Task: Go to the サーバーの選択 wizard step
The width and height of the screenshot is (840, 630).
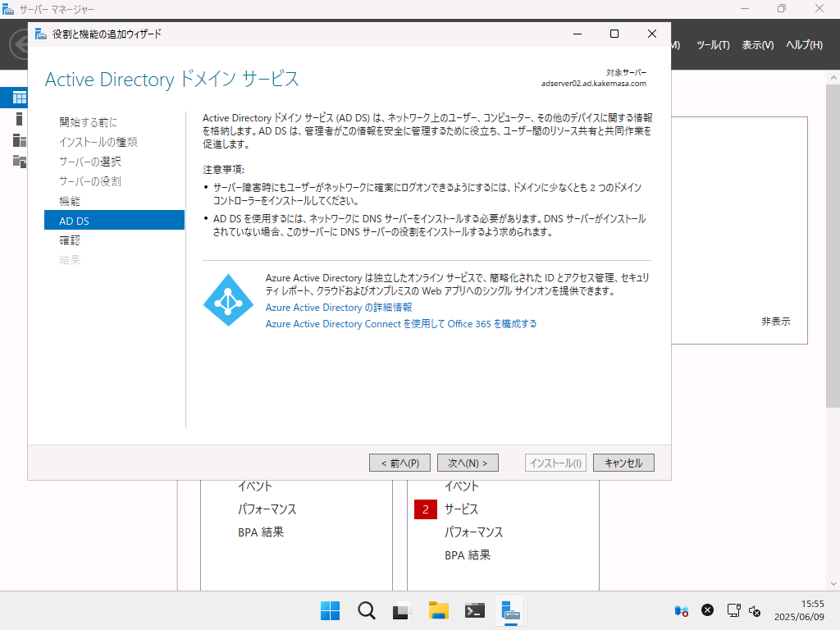Action: pyautogui.click(x=90, y=162)
